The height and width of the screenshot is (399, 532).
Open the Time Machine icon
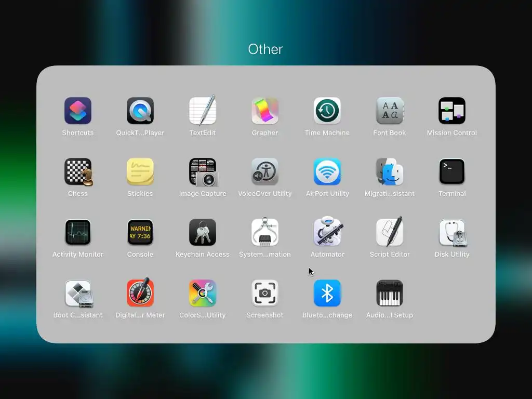327,111
